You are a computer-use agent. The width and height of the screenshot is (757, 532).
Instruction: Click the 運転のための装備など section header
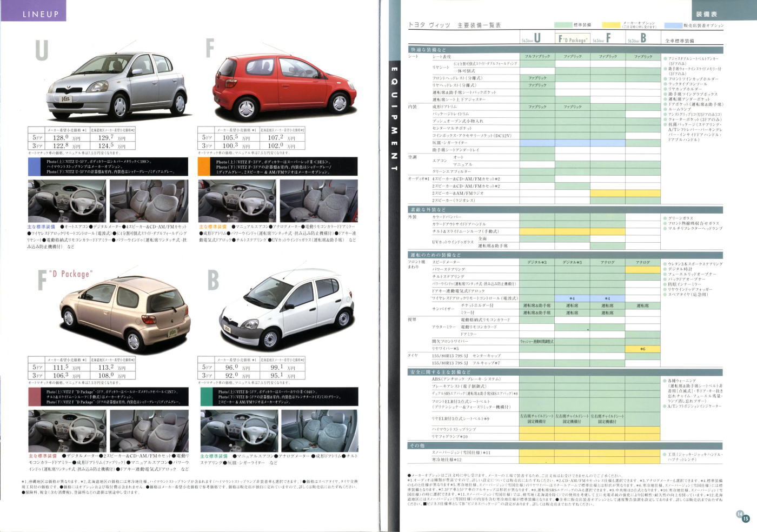(435, 255)
